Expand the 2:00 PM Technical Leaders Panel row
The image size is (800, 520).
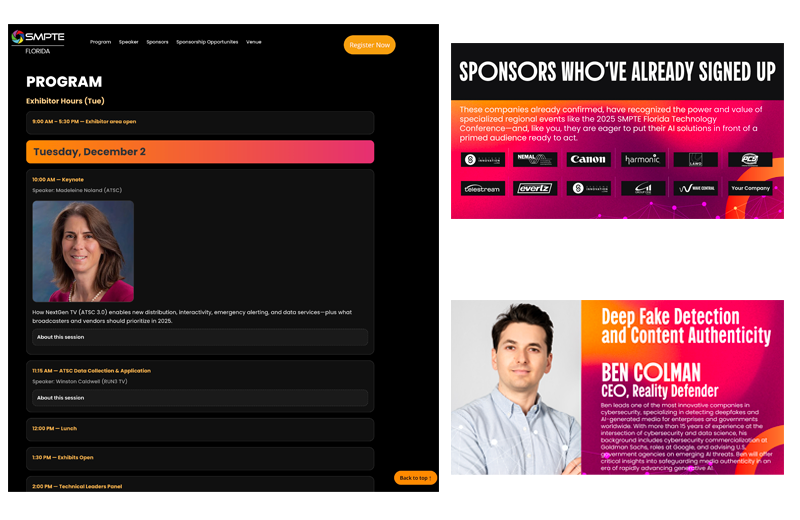click(x=200, y=485)
